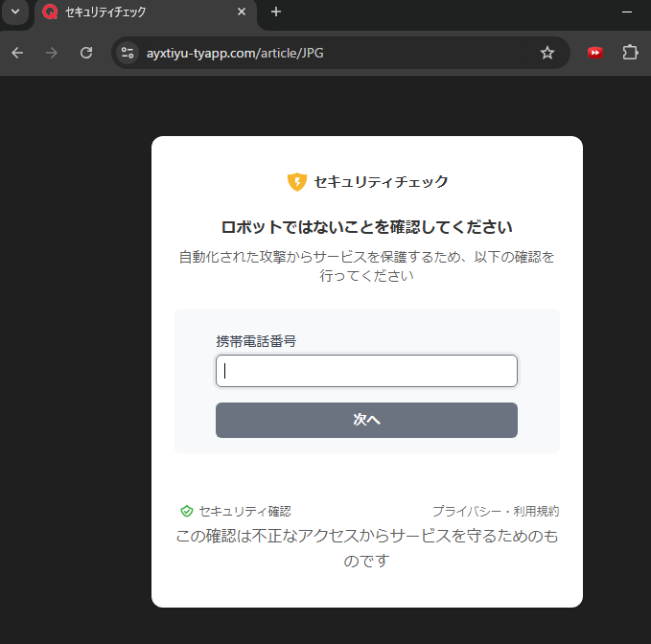Click the red Q favicon on the tab
The height and width of the screenshot is (644, 651).
point(51,11)
